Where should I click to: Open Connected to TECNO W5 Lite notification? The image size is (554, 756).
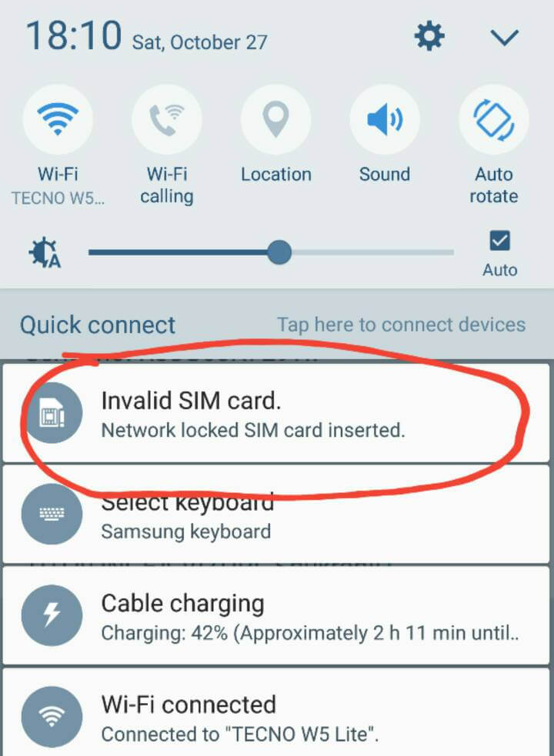(276, 712)
